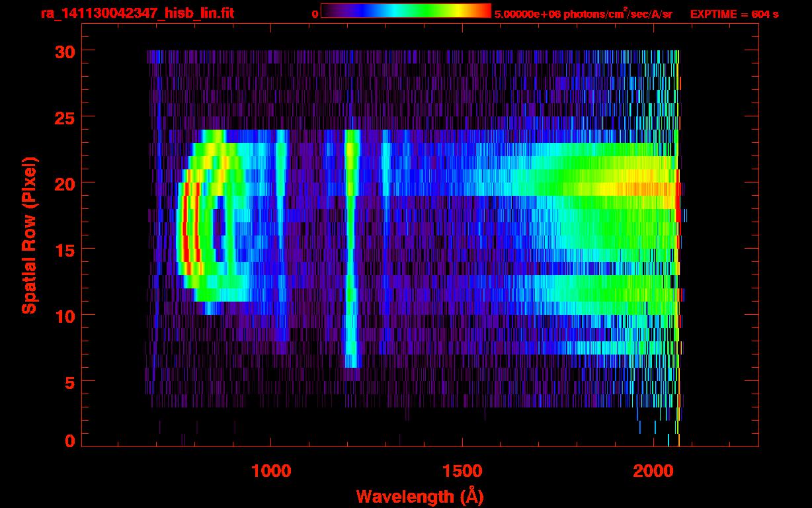Screen dimensions: 812x508
Task: Click the 2000 wavelength tick label
Action: (x=653, y=470)
